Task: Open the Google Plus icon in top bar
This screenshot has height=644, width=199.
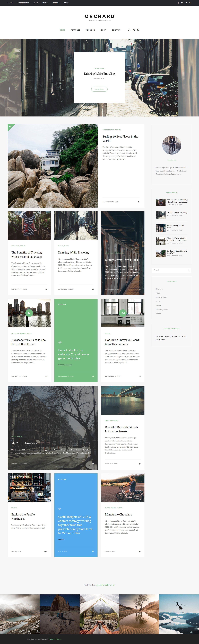Action: 190,3
